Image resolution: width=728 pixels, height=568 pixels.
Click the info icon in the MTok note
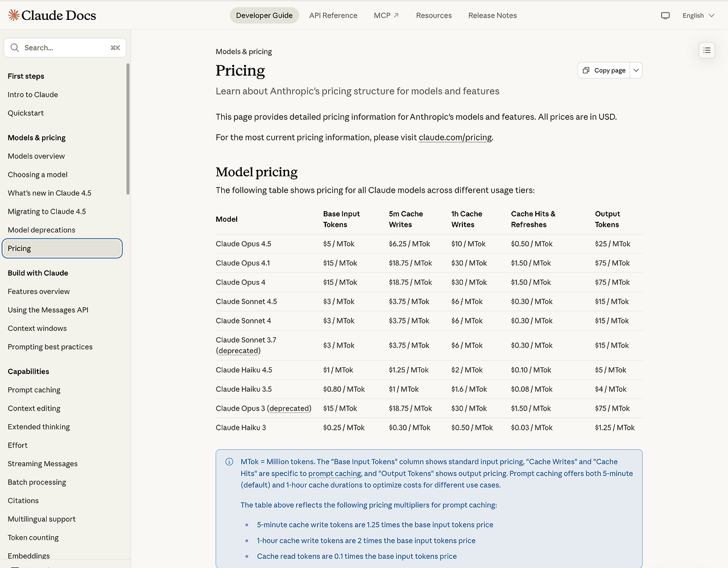click(229, 462)
